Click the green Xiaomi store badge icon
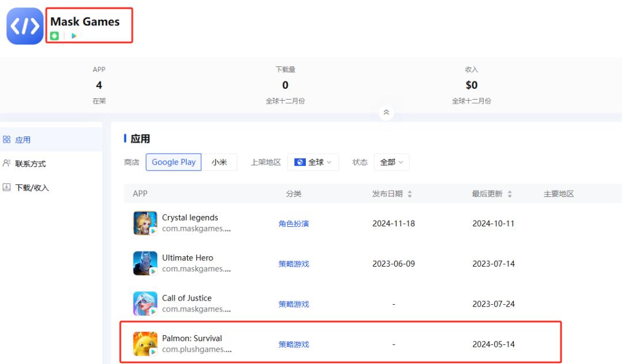622x364 pixels. click(x=54, y=36)
